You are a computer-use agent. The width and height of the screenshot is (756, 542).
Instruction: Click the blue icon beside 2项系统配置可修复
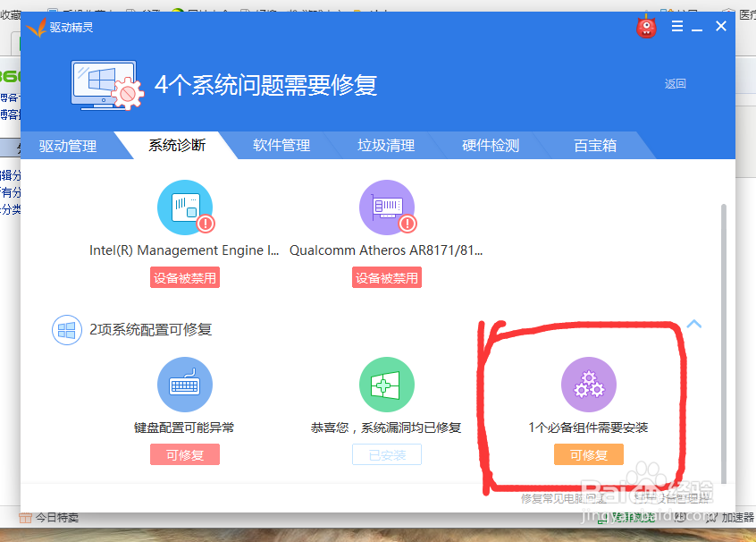click(x=67, y=330)
